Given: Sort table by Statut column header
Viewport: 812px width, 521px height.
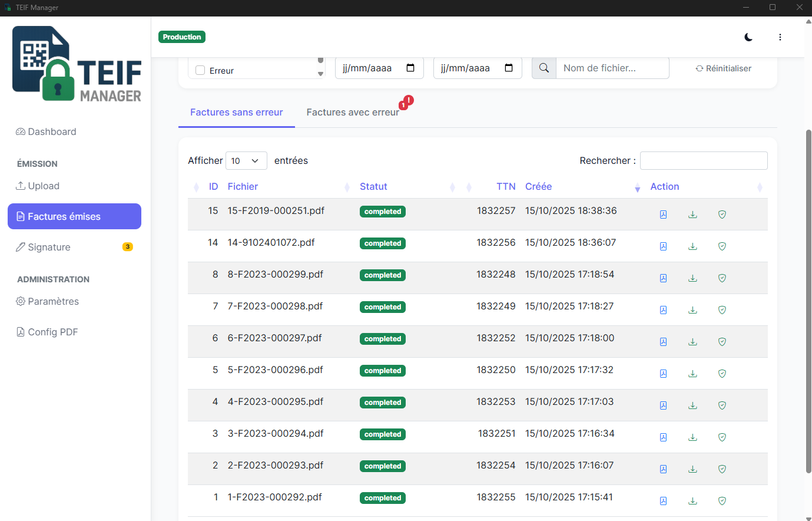Looking at the screenshot, I should pyautogui.click(x=373, y=187).
